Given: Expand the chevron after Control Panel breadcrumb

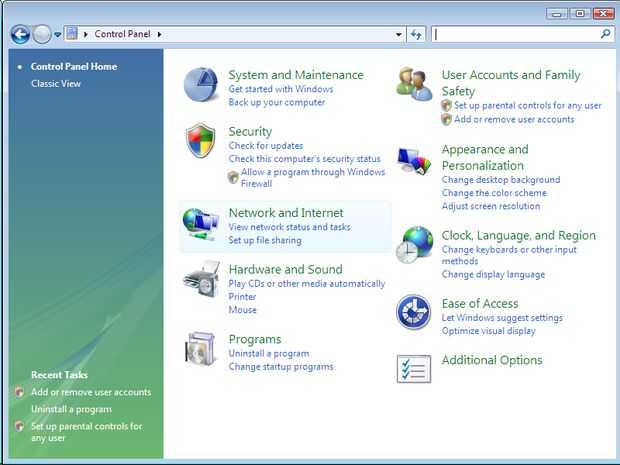Looking at the screenshot, I should 159,34.
